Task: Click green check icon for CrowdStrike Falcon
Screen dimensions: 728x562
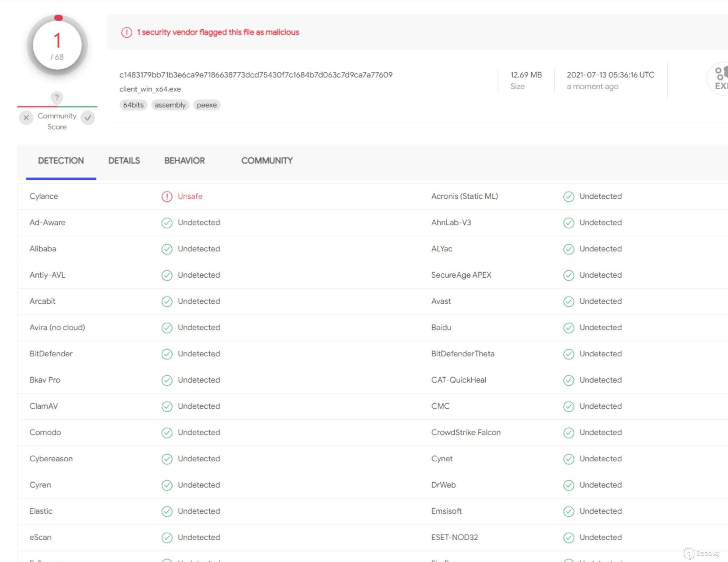Action: pos(568,433)
